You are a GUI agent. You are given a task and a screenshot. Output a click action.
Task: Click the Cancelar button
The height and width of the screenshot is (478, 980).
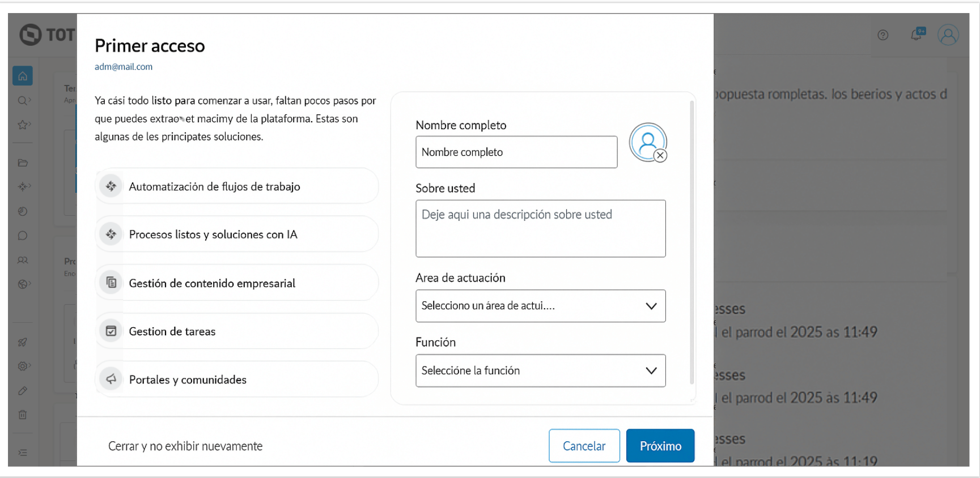[x=584, y=446]
